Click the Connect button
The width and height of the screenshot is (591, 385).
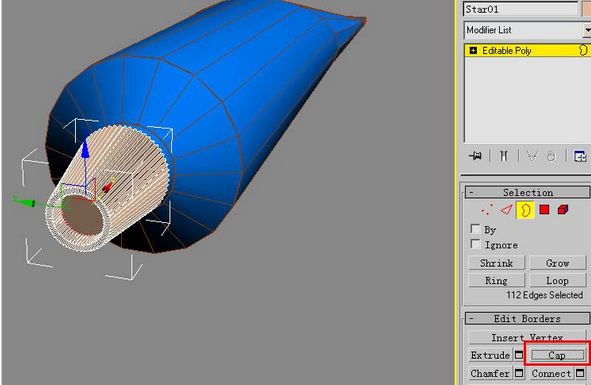pyautogui.click(x=552, y=373)
